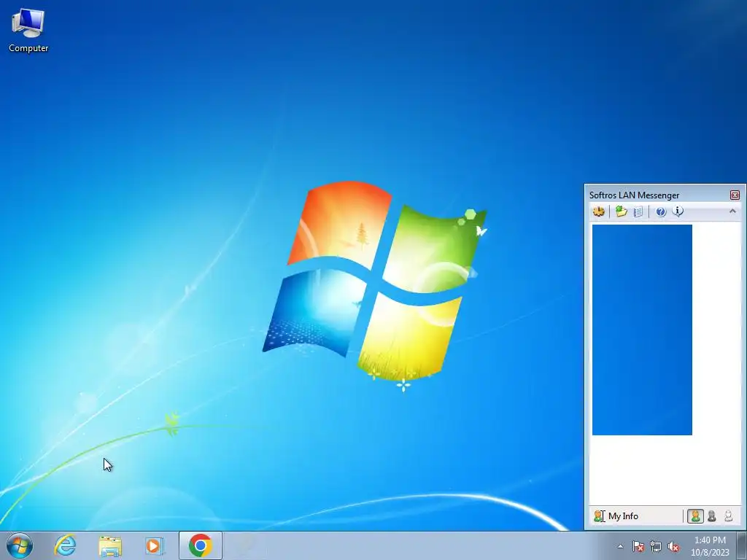Click the network status tray icon
Screen dimensions: 747x560
coord(656,546)
